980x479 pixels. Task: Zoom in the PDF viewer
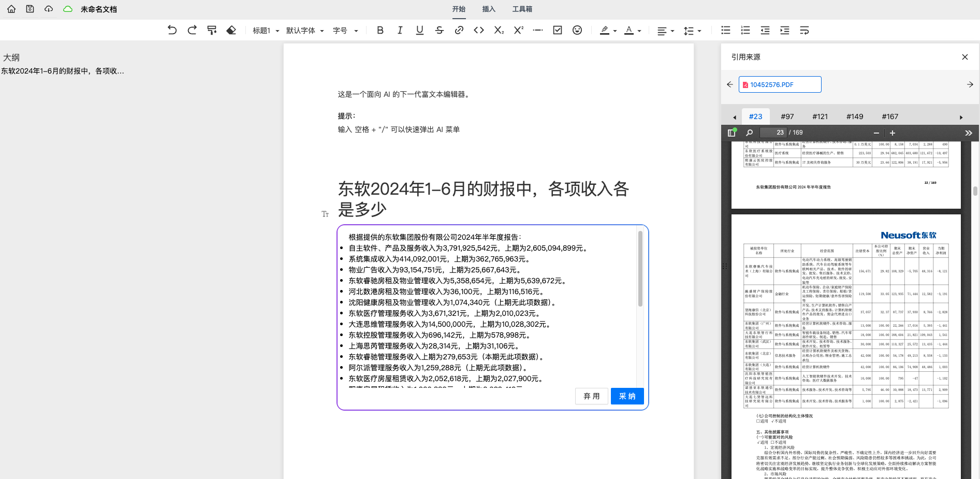click(893, 133)
